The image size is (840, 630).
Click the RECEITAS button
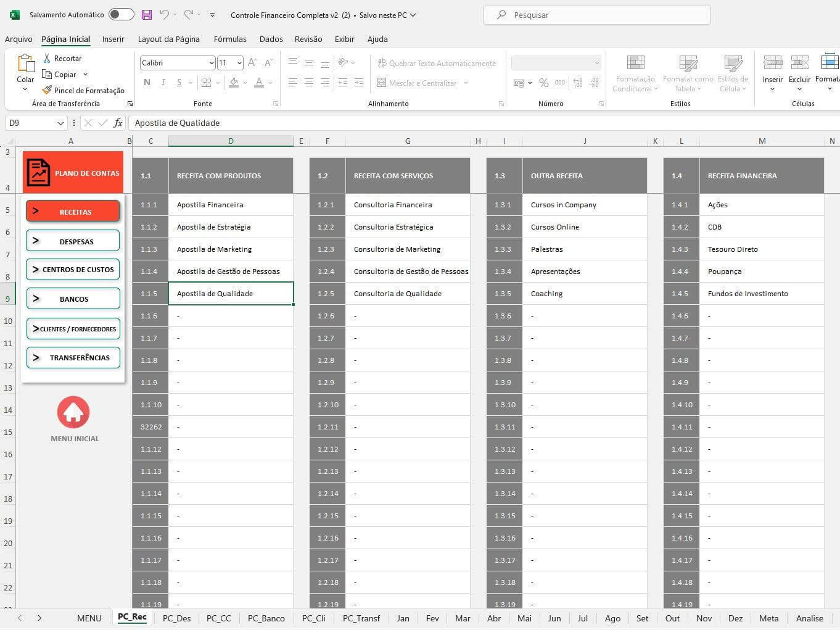pos(73,211)
